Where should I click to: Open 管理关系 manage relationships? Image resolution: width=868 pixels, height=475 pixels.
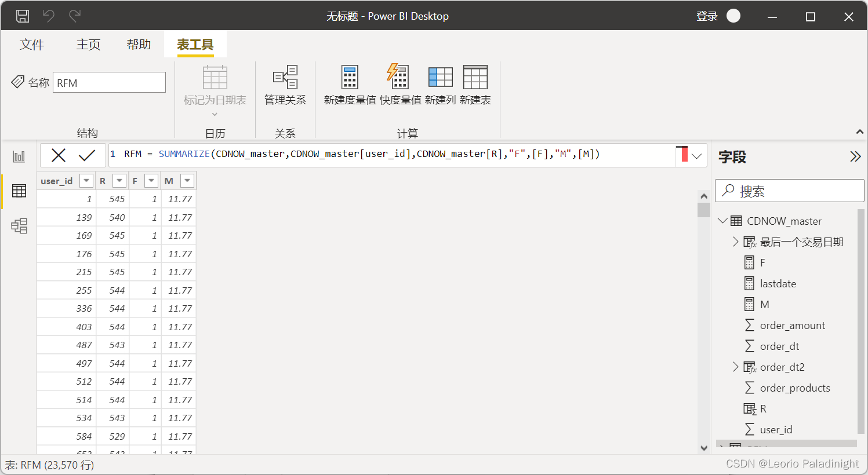pyautogui.click(x=285, y=85)
